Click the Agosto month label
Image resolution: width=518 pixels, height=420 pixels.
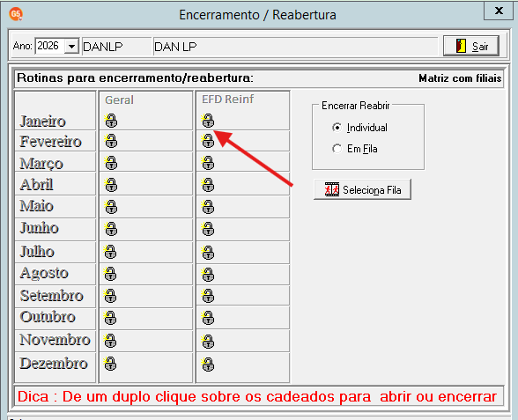[44, 273]
